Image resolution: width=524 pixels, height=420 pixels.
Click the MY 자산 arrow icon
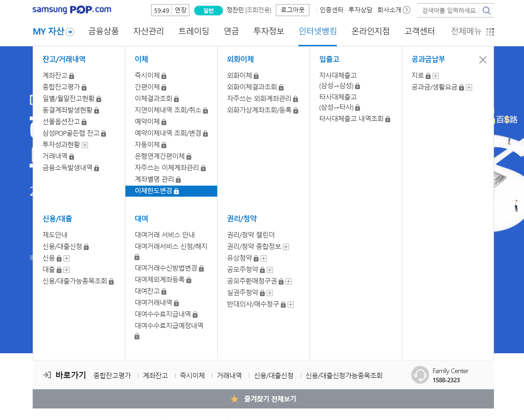[70, 32]
